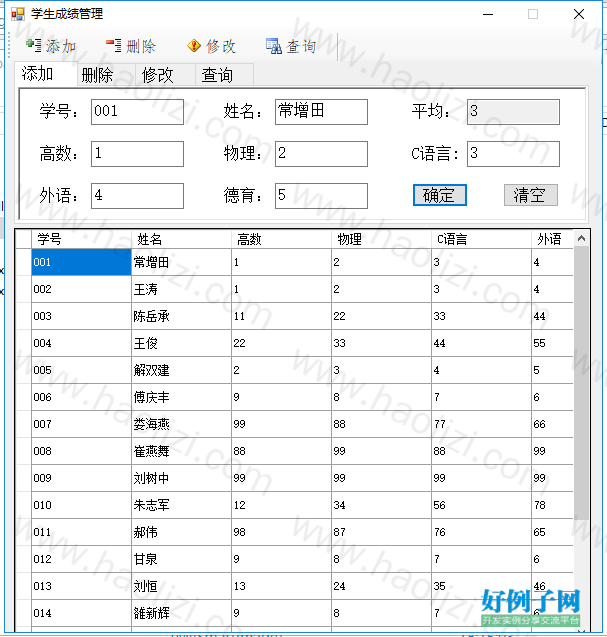Select the 005 student ID cell

(x=81, y=370)
